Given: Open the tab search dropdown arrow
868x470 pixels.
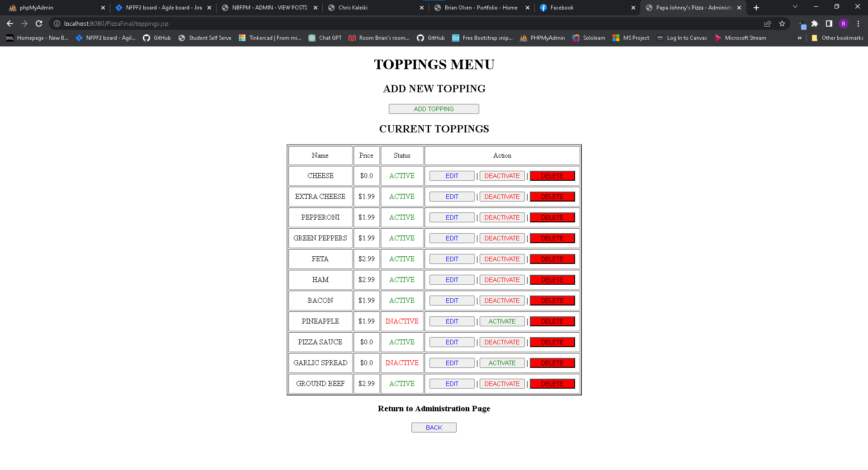Looking at the screenshot, I should click(x=795, y=7).
